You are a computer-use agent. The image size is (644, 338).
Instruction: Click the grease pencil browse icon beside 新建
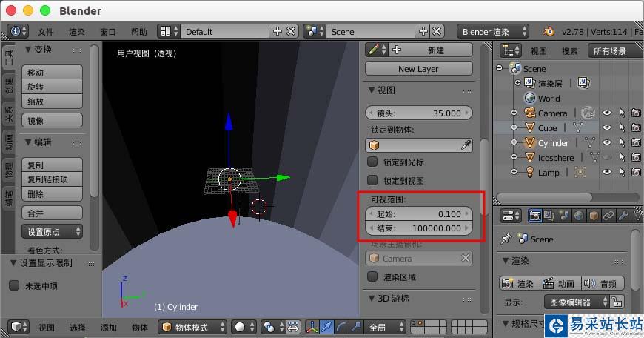click(377, 50)
